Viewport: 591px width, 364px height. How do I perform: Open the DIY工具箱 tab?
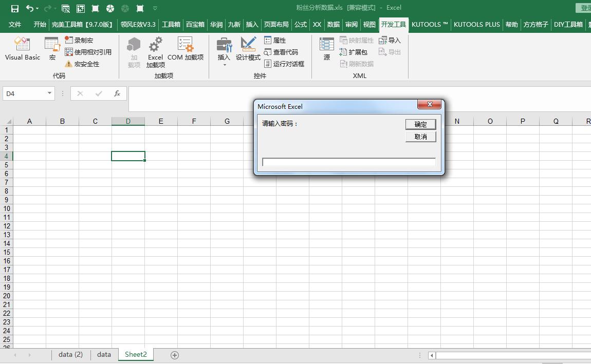point(568,25)
